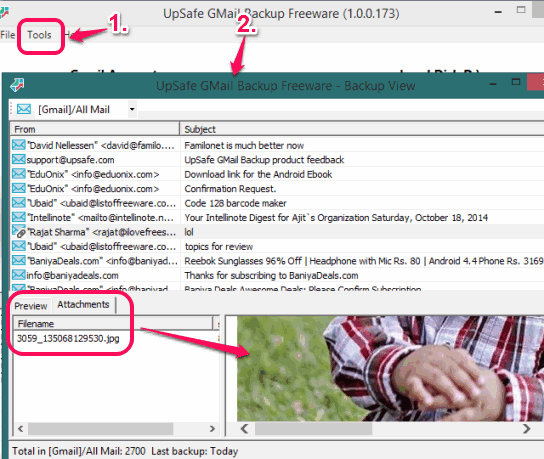The height and width of the screenshot is (459, 544).
Task: Click envelope icon for info@baniyadeals.com email
Action: pos(19,275)
